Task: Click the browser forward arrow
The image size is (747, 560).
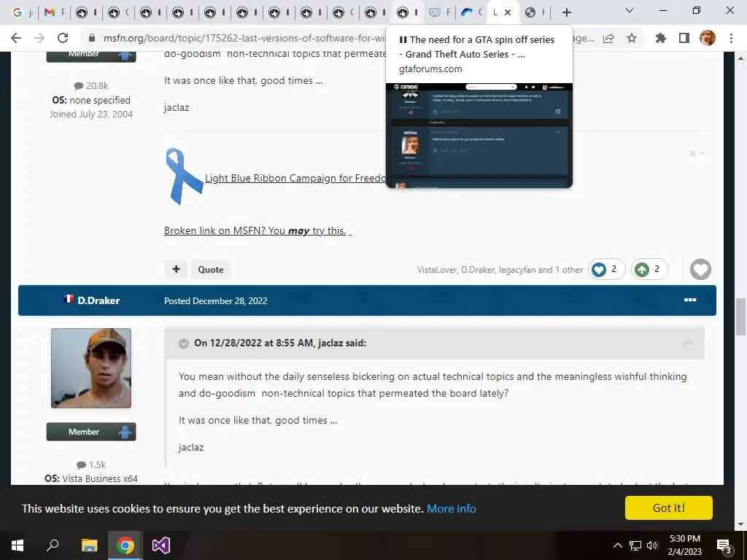Action: pos(39,38)
